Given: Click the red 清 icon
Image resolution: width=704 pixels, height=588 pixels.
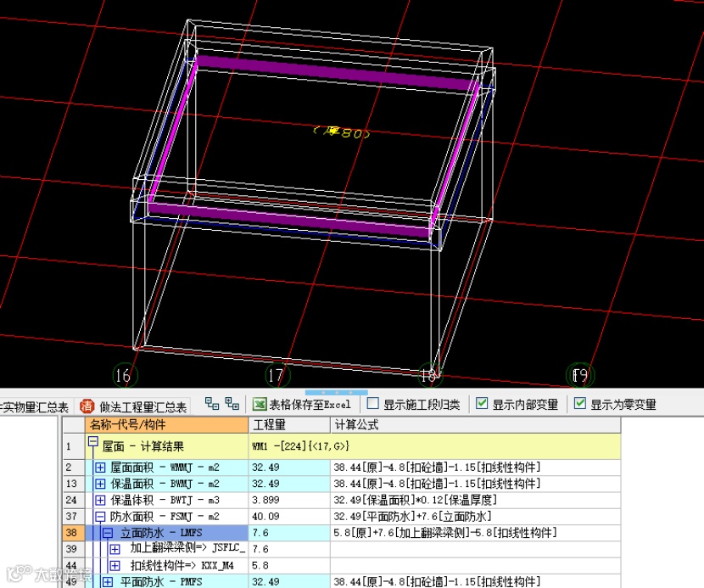Looking at the screenshot, I should click(87, 406).
